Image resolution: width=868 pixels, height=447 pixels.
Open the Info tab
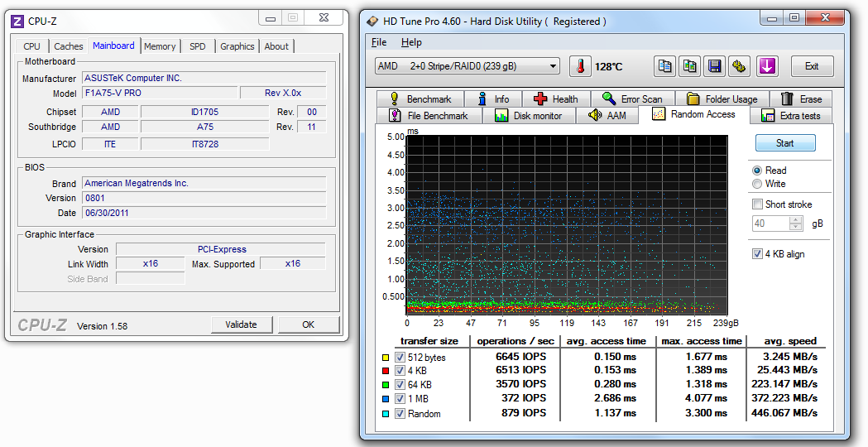[494, 99]
